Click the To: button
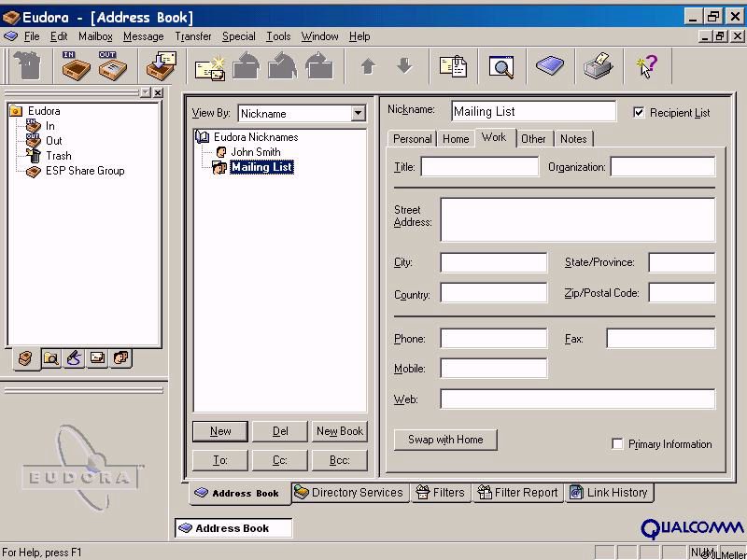The height and width of the screenshot is (560, 747). click(x=220, y=460)
